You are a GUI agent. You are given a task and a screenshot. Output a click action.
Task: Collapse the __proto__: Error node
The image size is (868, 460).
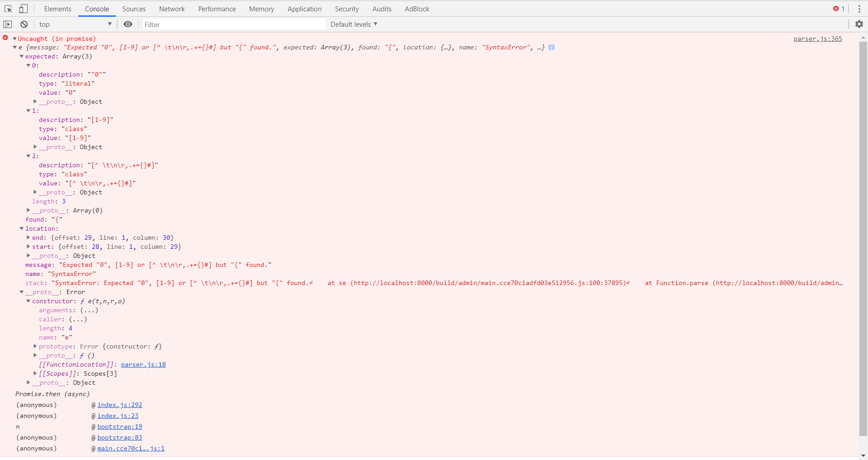[x=21, y=292]
